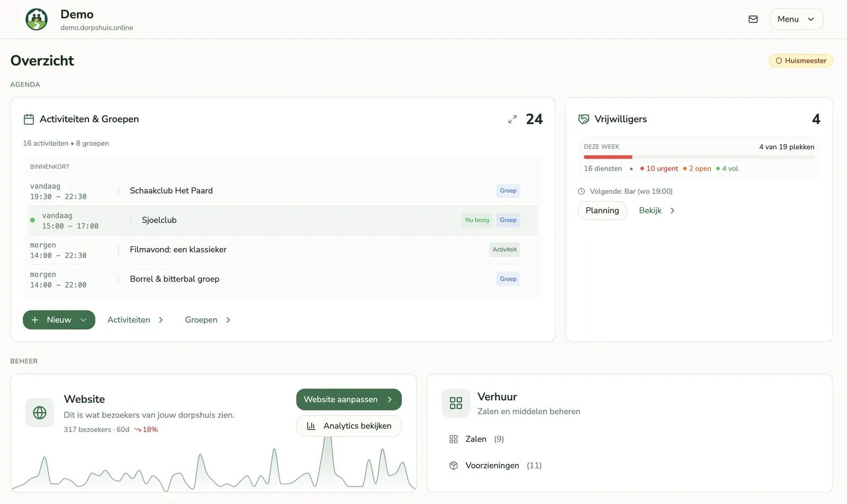Image resolution: width=847 pixels, height=504 pixels.
Task: Click the handshake icon beside Vrijwilligers
Action: coord(583,120)
